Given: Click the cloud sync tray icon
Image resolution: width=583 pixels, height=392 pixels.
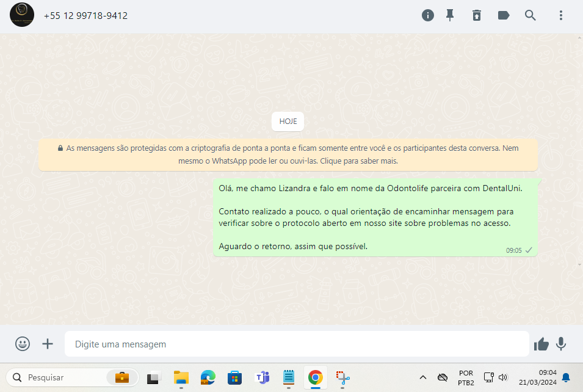Looking at the screenshot, I should pos(443,377).
